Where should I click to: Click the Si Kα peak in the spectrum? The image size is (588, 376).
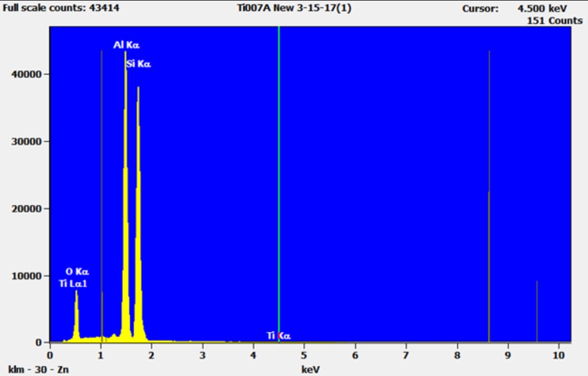click(x=139, y=214)
